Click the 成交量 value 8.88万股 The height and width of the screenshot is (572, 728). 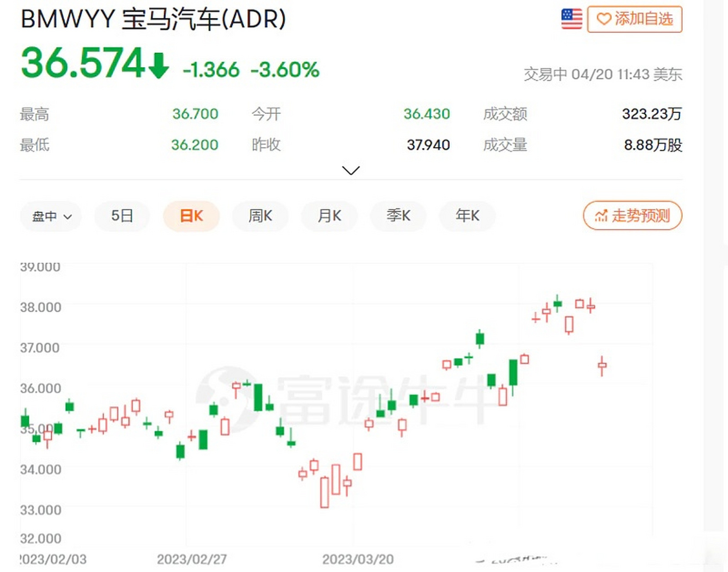[x=653, y=145]
